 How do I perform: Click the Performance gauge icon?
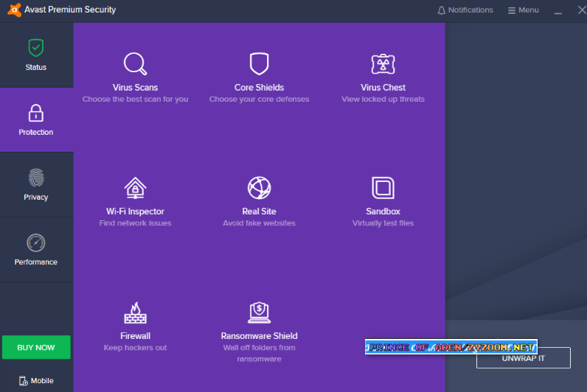(x=36, y=242)
